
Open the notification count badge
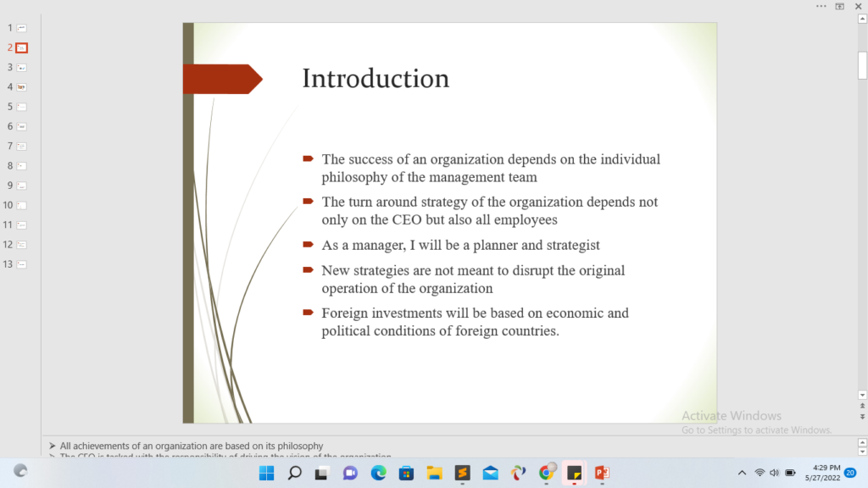[x=850, y=473]
